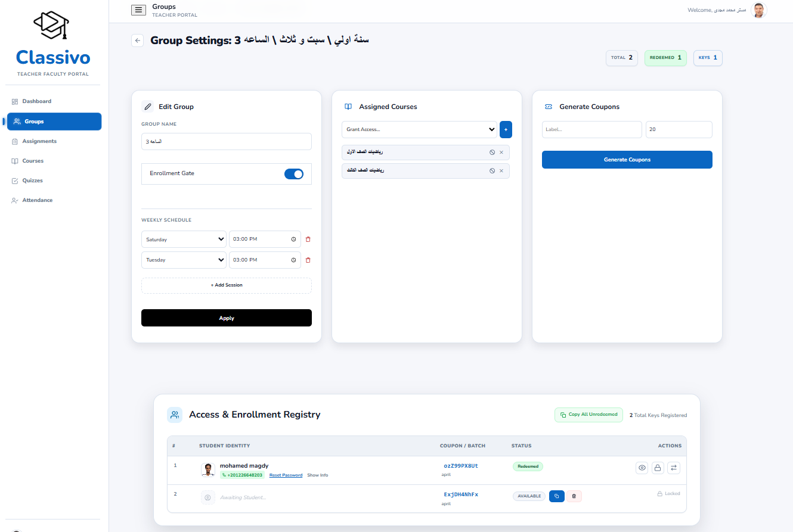
Task: Click the pencil icon beside Edit Group
Action: [x=148, y=107]
